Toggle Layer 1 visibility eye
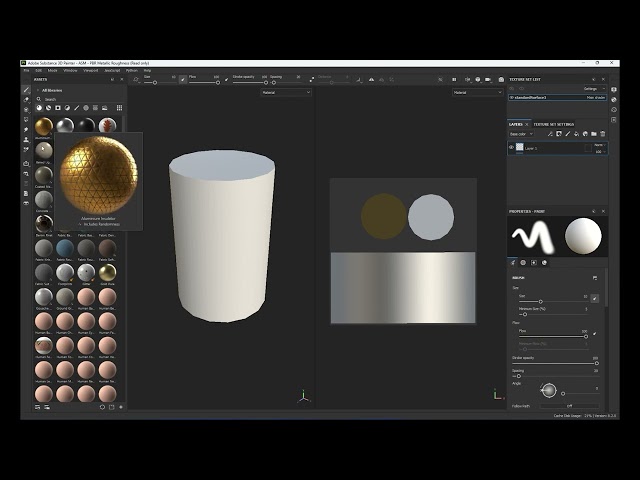The width and height of the screenshot is (640, 480). click(511, 147)
